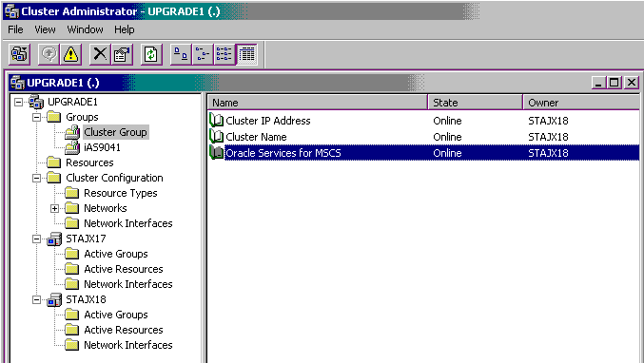
Task: Select Active Groups under STAJX17
Action: point(116,254)
